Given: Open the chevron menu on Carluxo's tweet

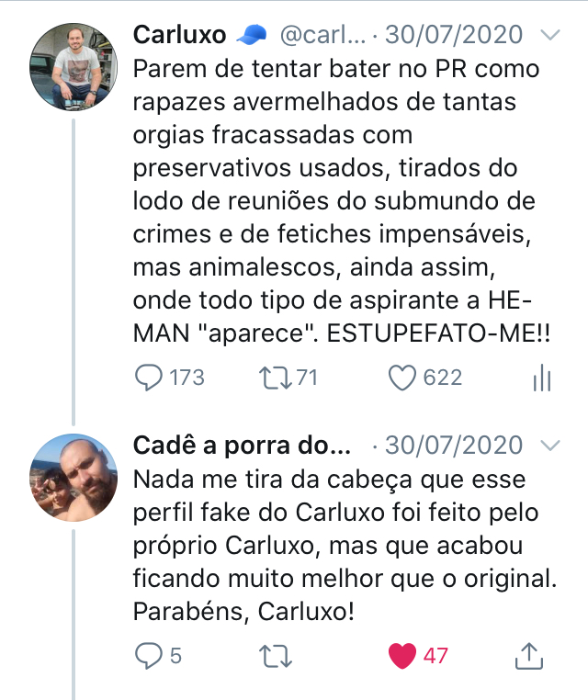Looking at the screenshot, I should [550, 36].
